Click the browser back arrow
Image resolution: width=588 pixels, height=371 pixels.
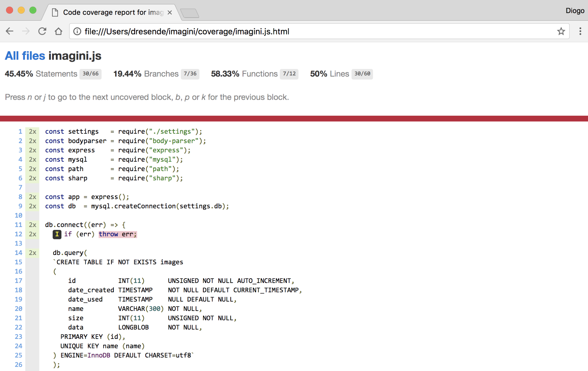click(10, 31)
